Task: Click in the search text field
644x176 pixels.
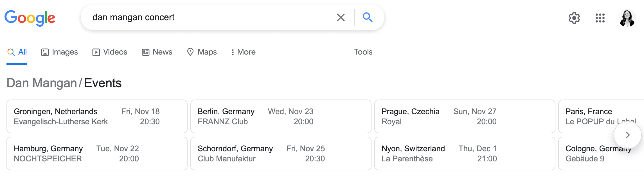Action: coord(208,17)
